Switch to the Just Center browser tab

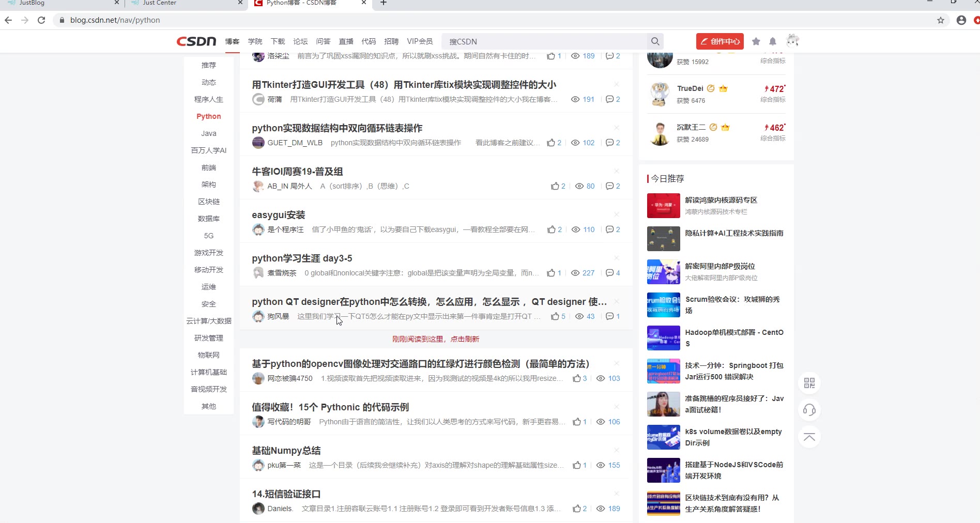(186, 3)
